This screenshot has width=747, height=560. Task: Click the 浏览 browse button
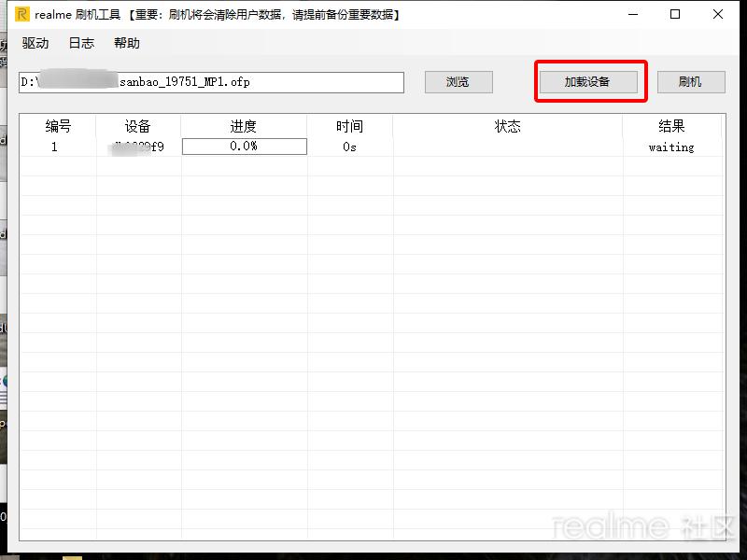tap(458, 82)
